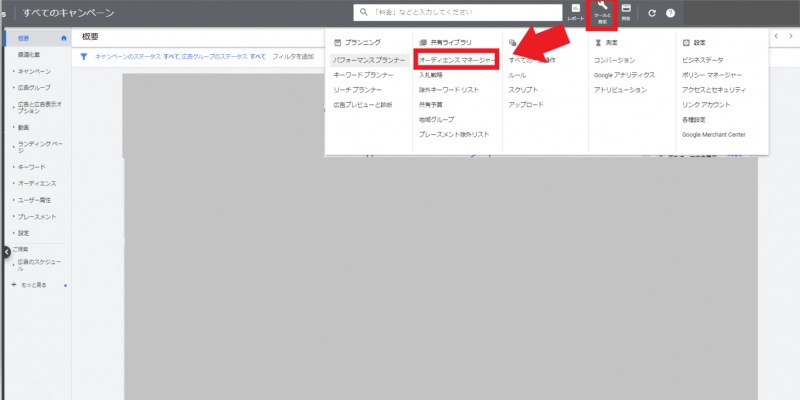Select キーワード プランナー menu item
The image size is (800, 400).
pos(363,75)
